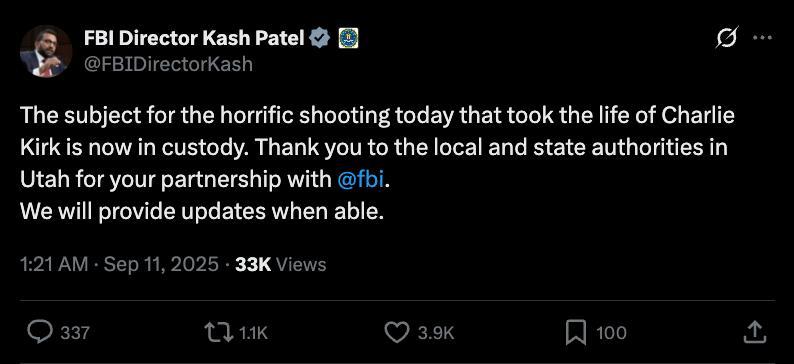This screenshot has height=364, width=794.
Task: Click the 3.9K likes count
Action: tap(435, 333)
